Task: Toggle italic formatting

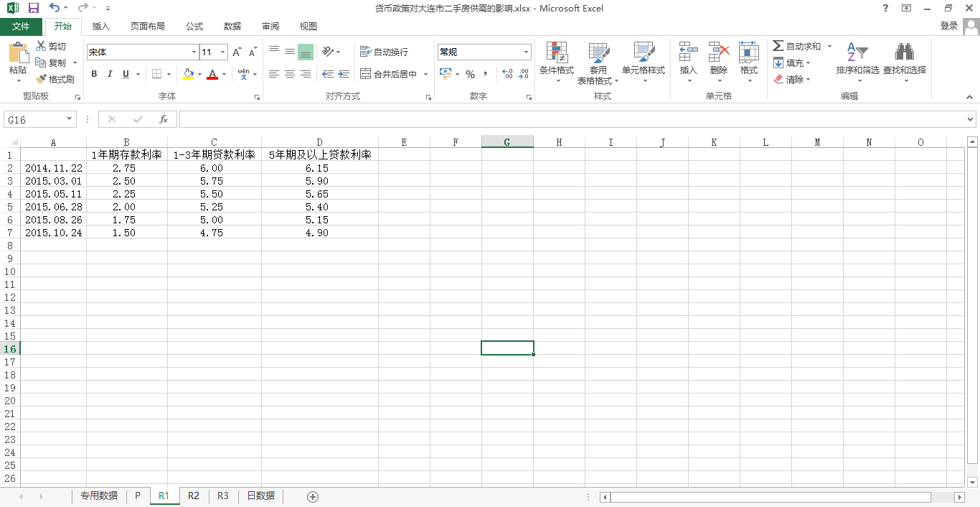Action: (110, 74)
